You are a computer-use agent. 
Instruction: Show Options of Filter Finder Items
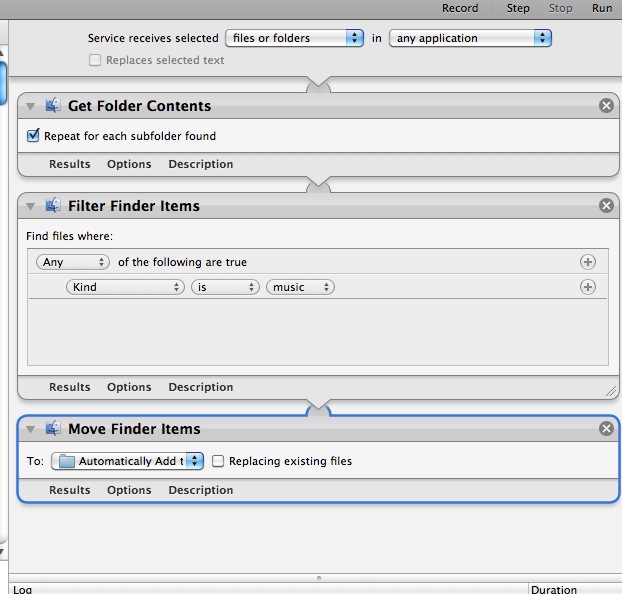[129, 387]
